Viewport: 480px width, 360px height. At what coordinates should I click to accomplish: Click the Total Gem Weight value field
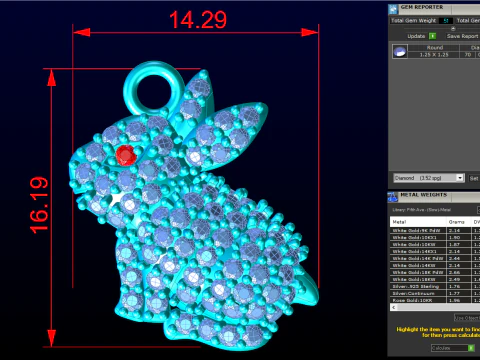tap(446, 21)
